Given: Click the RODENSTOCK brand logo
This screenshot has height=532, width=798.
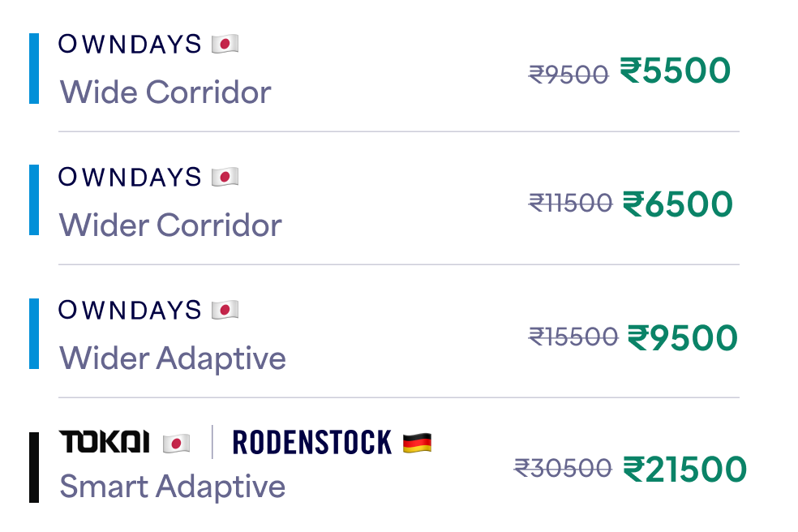Looking at the screenshot, I should 311,442.
